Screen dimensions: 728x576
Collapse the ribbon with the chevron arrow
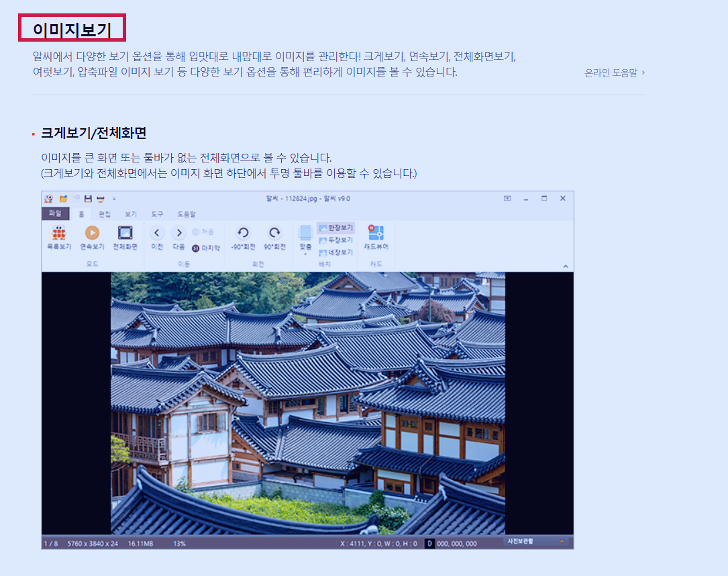(x=566, y=266)
